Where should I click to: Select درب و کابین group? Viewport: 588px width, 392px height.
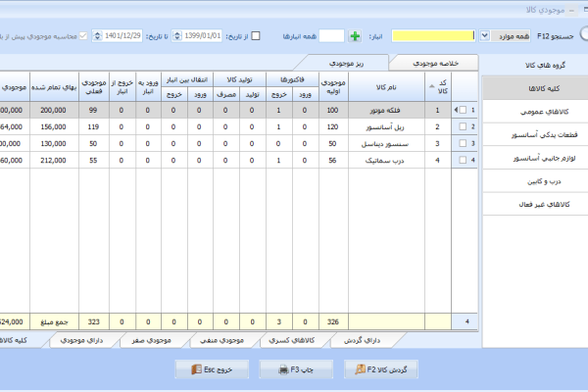pos(535,181)
